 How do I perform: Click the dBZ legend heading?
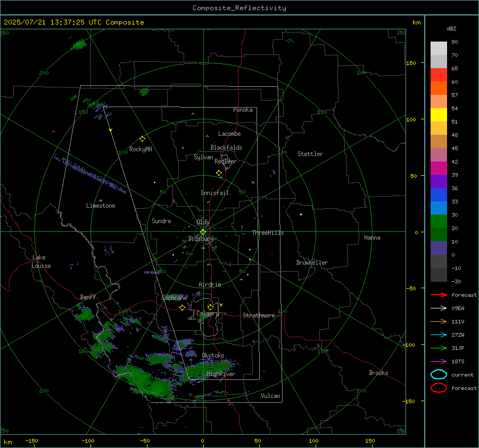coord(451,29)
